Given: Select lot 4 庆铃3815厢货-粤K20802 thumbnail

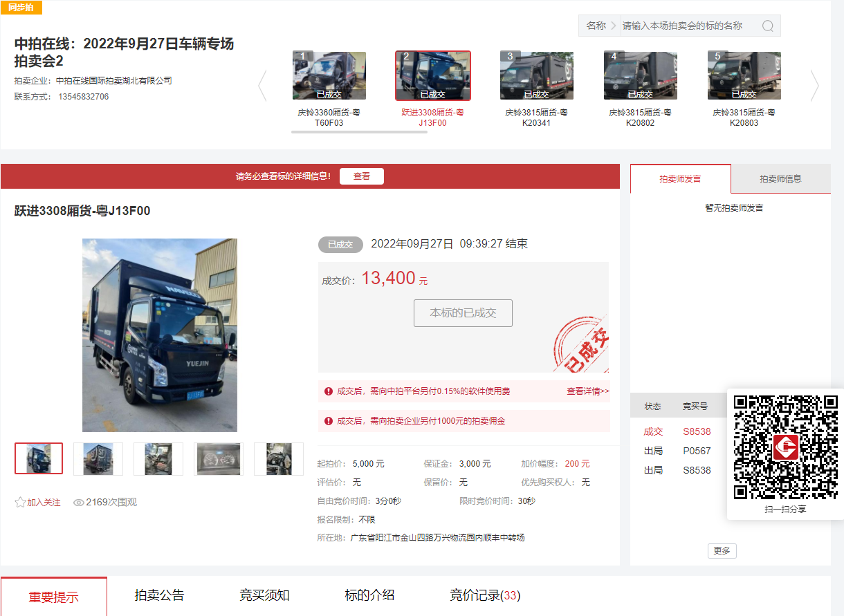Looking at the screenshot, I should pyautogui.click(x=641, y=75).
